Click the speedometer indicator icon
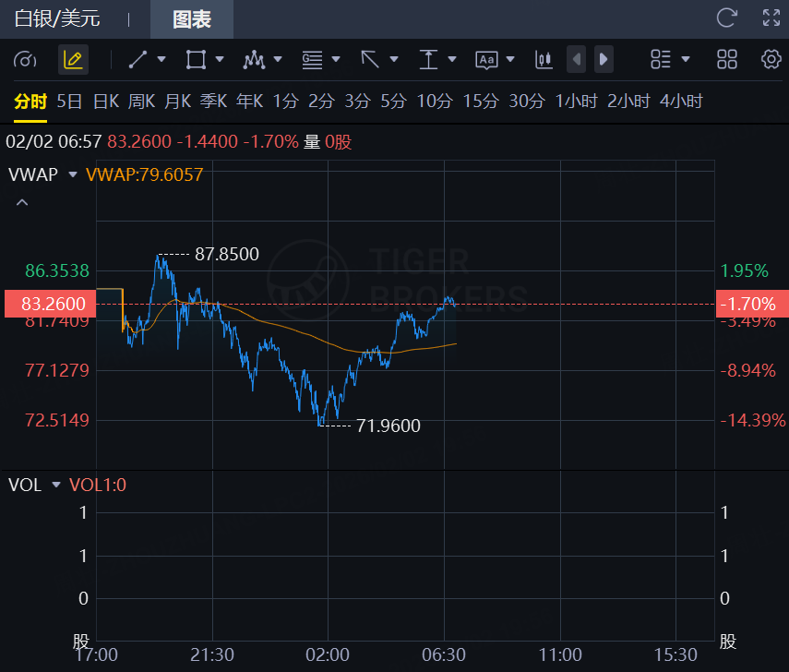Image resolution: width=789 pixels, height=672 pixels. click(x=26, y=60)
